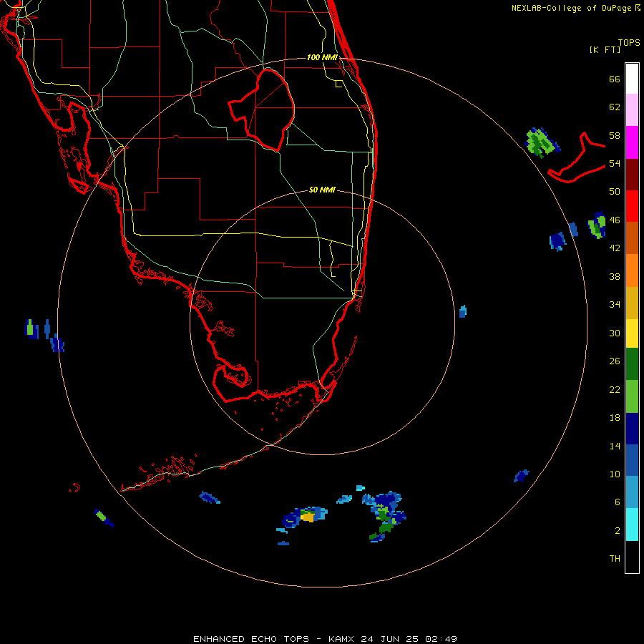Click the 50 NMI range ring label
The width and height of the screenshot is (644, 644).
coord(322,190)
